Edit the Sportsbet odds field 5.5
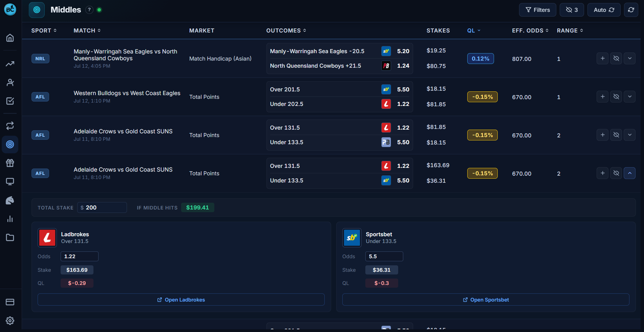This screenshot has width=644, height=332. pos(384,256)
